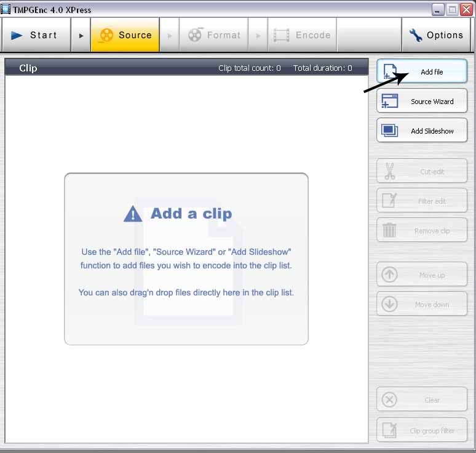Minimize the TMPGEnc window
This screenshot has width=476, height=453.
click(437, 10)
